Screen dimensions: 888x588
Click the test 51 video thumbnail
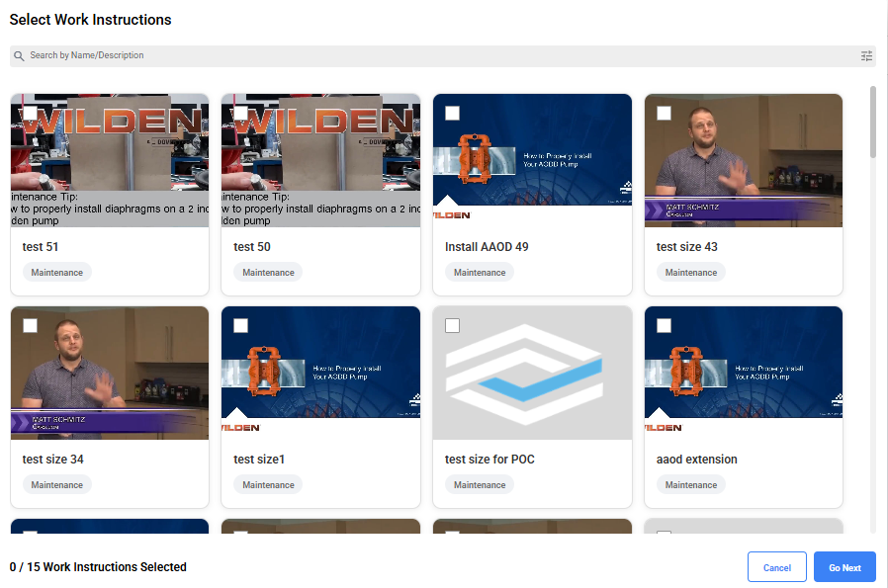[110, 168]
